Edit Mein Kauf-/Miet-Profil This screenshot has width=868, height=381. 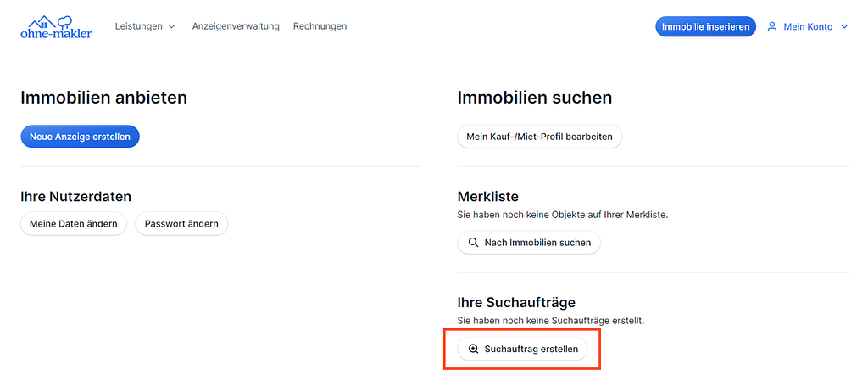coord(539,137)
